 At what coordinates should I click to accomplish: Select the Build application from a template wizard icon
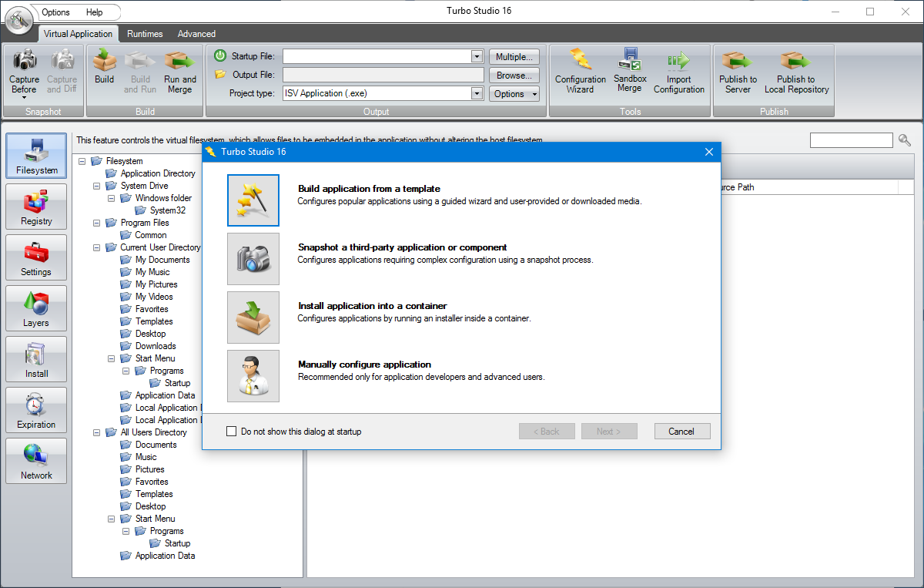point(253,200)
